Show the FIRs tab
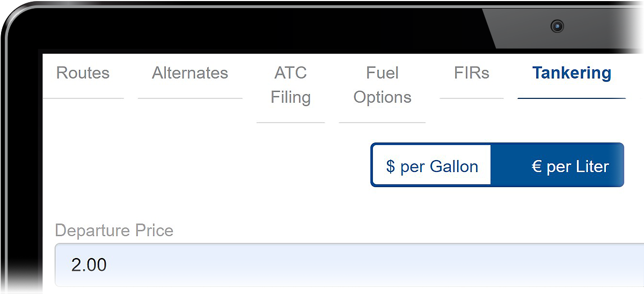Image resolution: width=644 pixels, height=294 pixels. (x=471, y=73)
